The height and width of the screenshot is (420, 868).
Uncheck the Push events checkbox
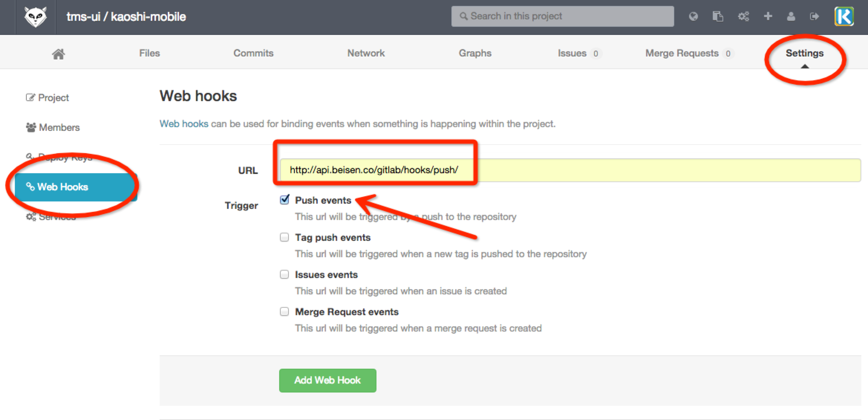click(284, 200)
